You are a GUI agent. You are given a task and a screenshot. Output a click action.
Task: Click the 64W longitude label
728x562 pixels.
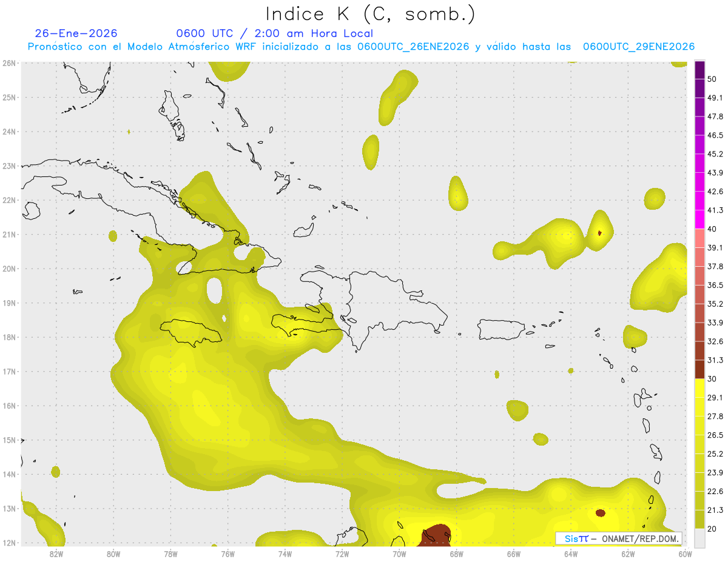point(571,554)
